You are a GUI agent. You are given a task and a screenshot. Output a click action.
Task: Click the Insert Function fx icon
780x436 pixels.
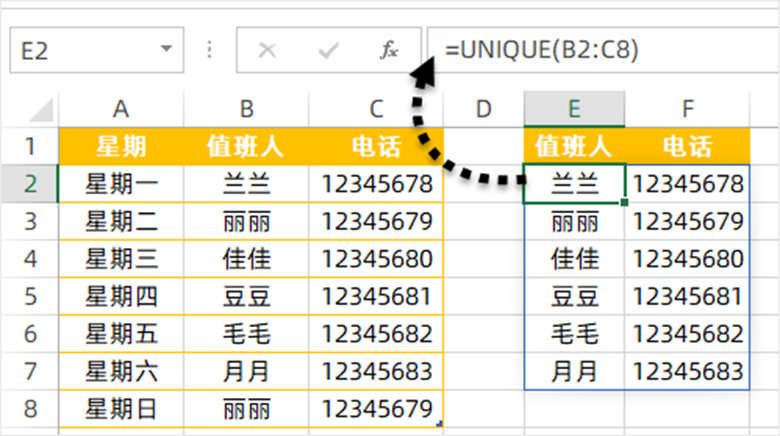[389, 51]
